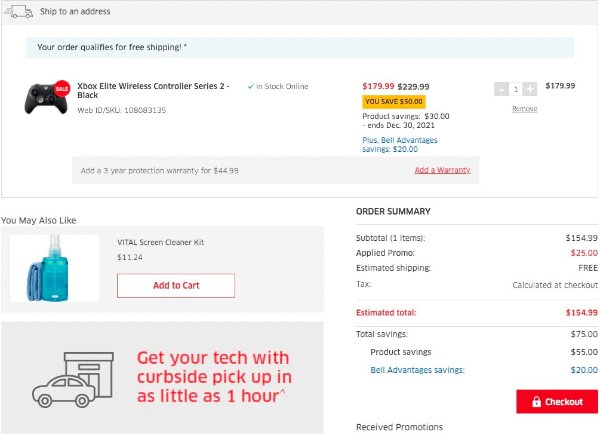This screenshot has height=438, width=600.
Task: Click the lock icon on Checkout button
Action: coord(536,402)
